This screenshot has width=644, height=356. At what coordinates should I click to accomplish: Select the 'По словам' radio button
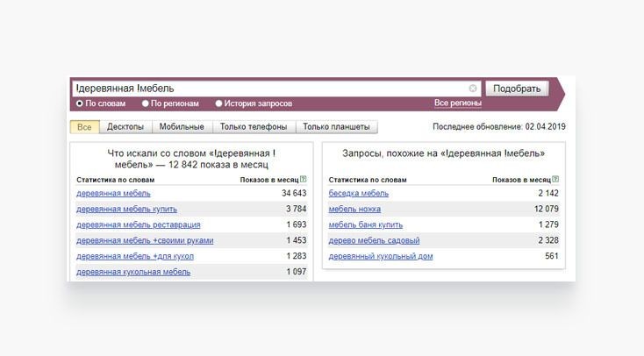pos(80,103)
